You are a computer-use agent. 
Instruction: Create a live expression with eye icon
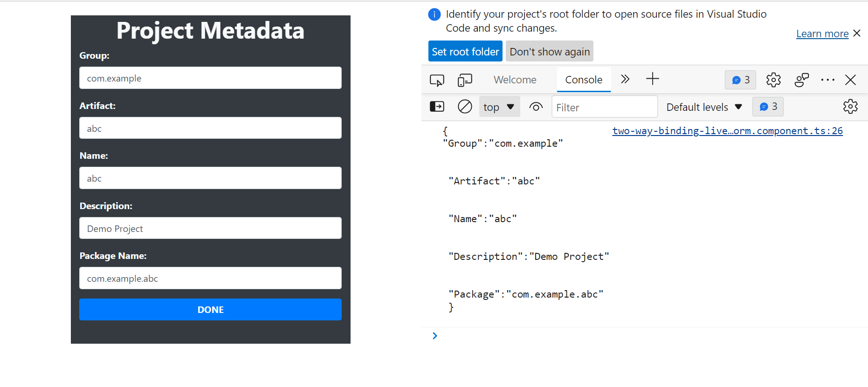[x=536, y=107]
